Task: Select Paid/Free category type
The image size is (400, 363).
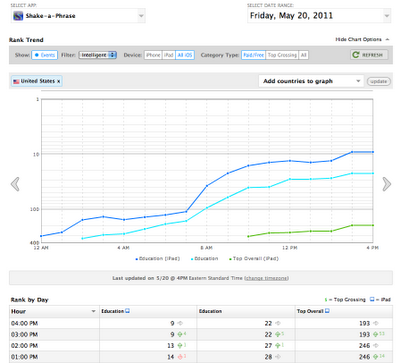Action: pos(253,55)
